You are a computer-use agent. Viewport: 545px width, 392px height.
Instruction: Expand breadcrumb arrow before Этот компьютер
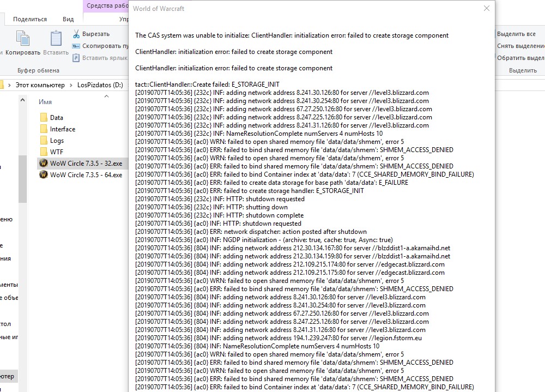(10, 85)
